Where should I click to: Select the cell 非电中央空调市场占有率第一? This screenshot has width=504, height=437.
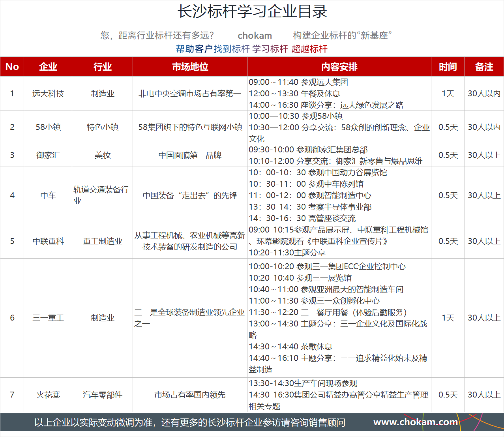point(190,94)
